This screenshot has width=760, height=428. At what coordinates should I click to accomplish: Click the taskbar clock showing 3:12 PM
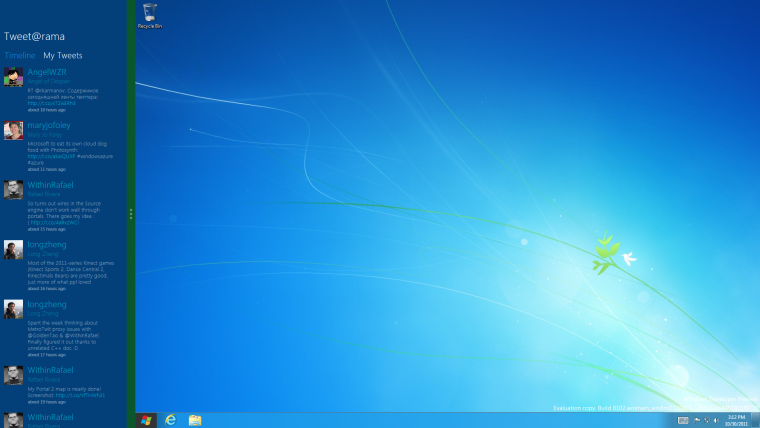(737, 420)
